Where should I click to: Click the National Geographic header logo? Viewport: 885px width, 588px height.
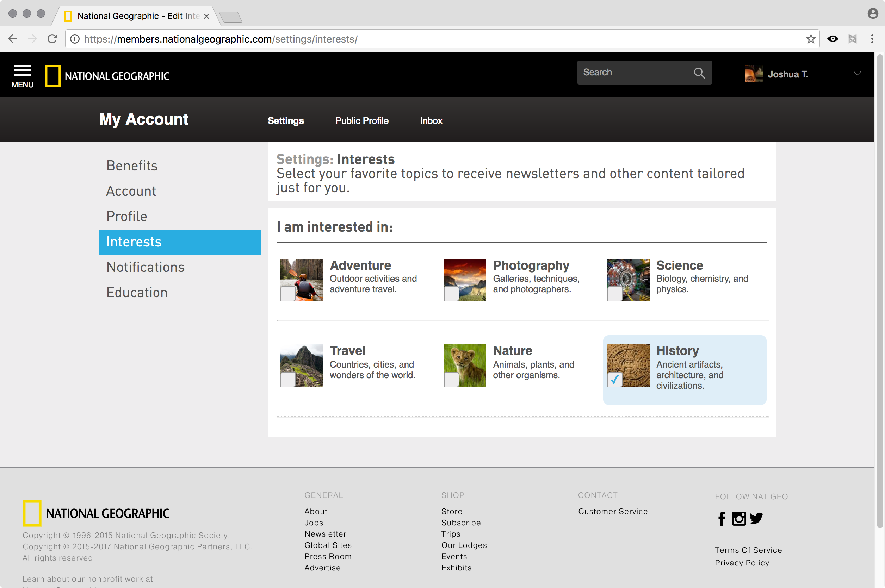(107, 76)
